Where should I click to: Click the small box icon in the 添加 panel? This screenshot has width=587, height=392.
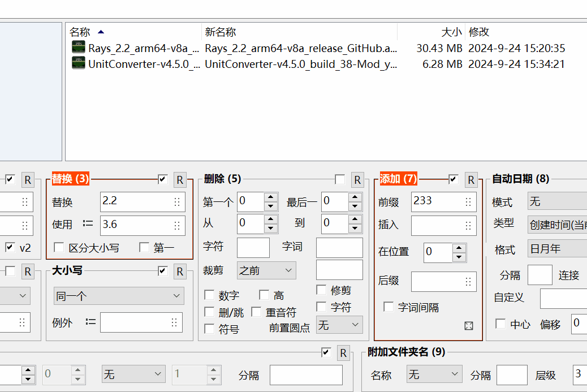pos(468,326)
